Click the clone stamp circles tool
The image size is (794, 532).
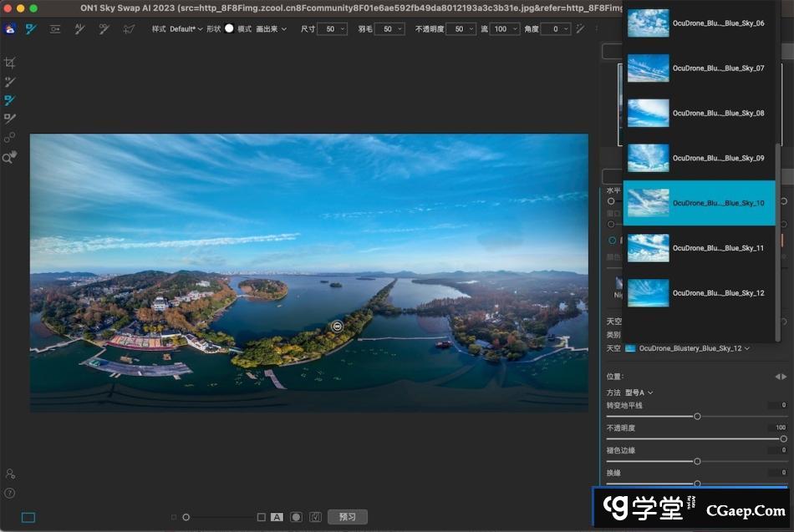10,138
